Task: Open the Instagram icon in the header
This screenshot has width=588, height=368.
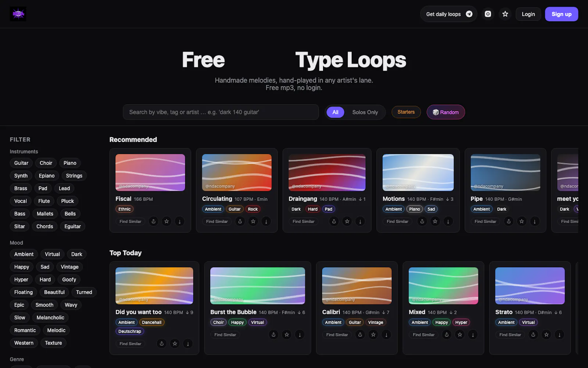Action: pyautogui.click(x=488, y=14)
